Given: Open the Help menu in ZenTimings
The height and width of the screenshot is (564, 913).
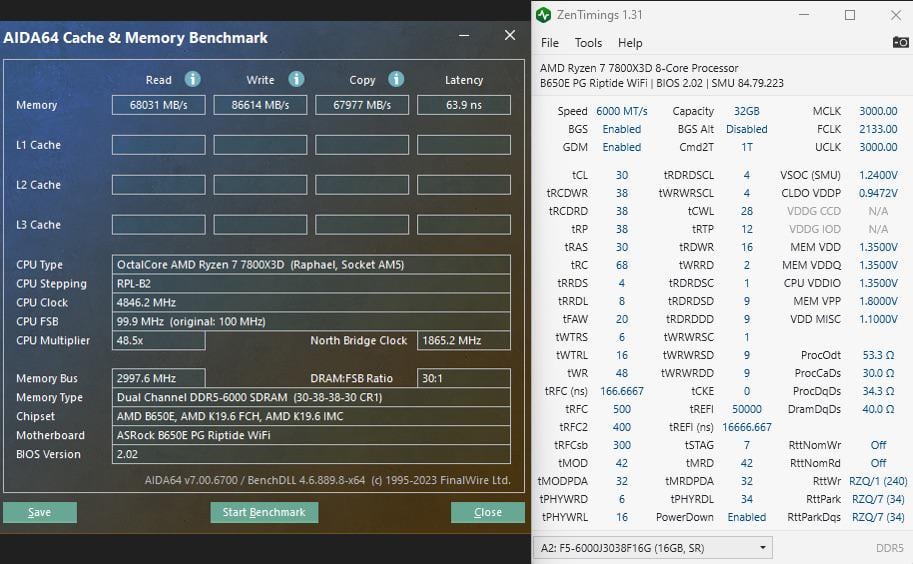Looking at the screenshot, I should [630, 42].
